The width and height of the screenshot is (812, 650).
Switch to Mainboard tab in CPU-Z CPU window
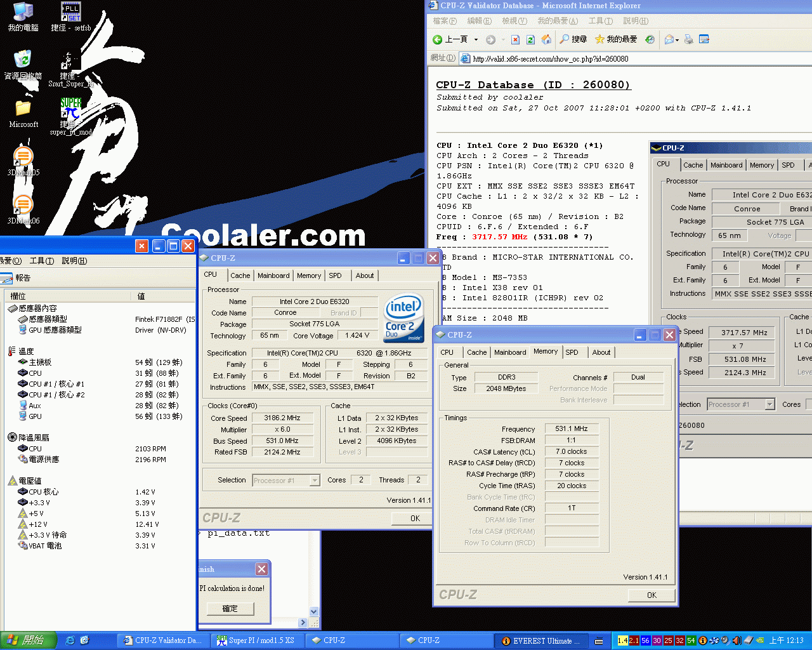click(273, 275)
